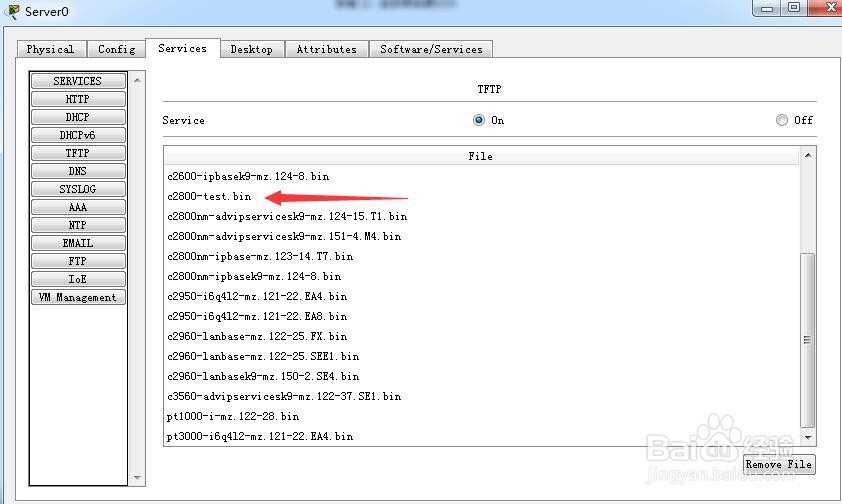Open the Physical tab
This screenshot has height=504, width=842.
pos(52,49)
